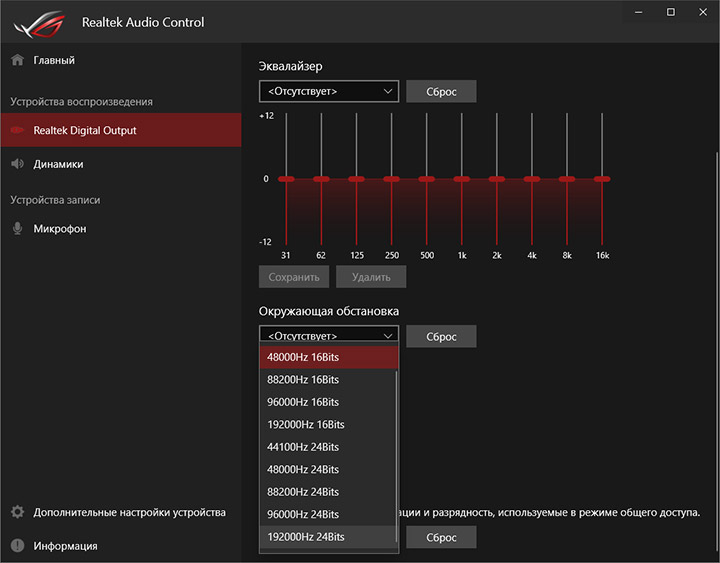
Task: Choose 48000Hz 16Bits format option
Action: pos(328,357)
